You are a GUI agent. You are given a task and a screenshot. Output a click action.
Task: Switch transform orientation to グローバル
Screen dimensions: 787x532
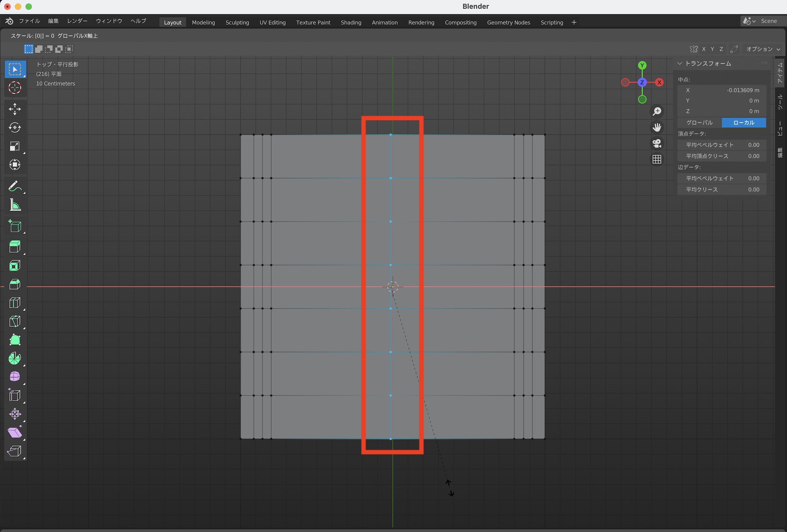click(699, 123)
